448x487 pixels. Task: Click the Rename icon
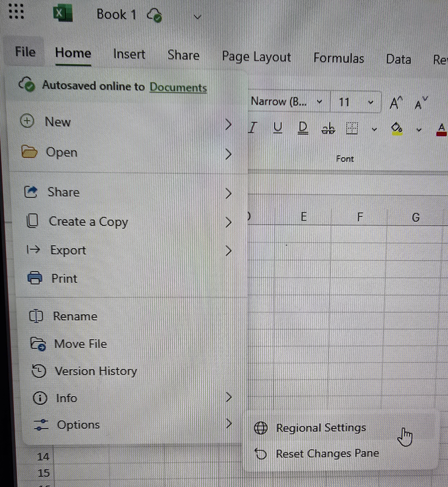36,316
